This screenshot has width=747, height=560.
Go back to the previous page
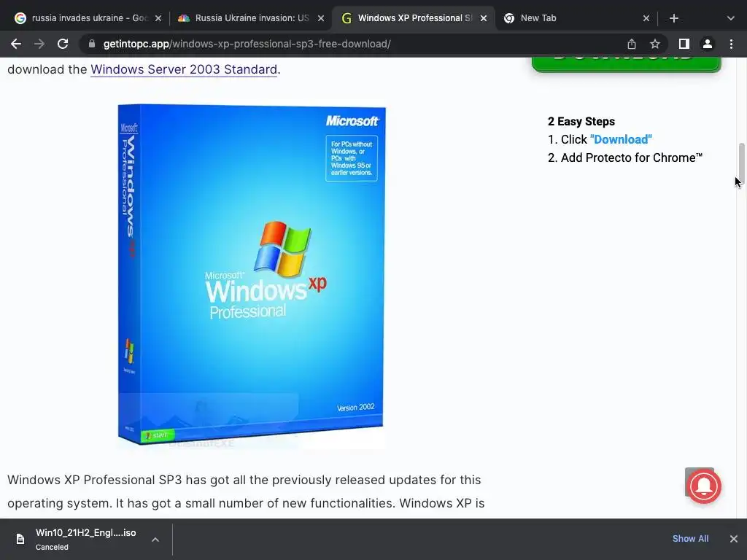tap(16, 44)
